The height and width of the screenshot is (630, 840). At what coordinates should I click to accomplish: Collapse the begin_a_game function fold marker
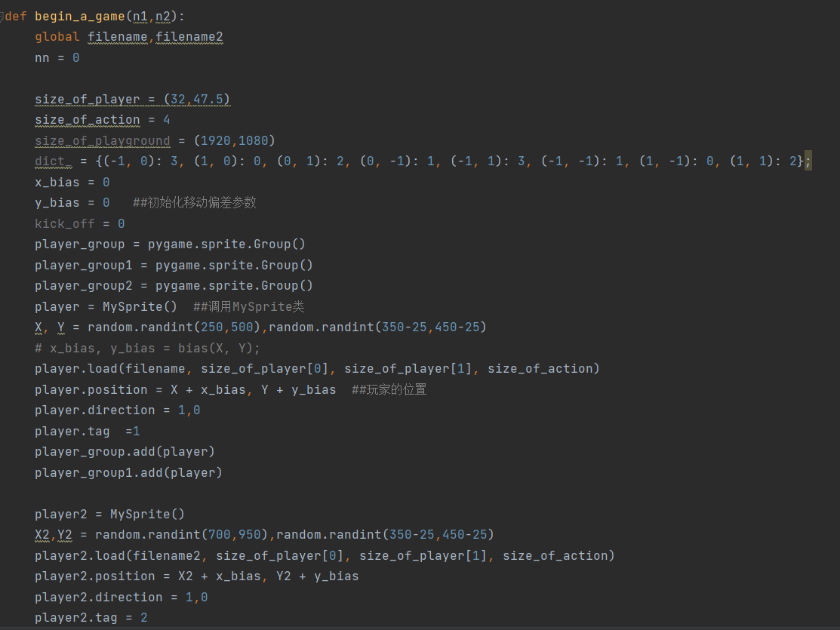(3, 16)
